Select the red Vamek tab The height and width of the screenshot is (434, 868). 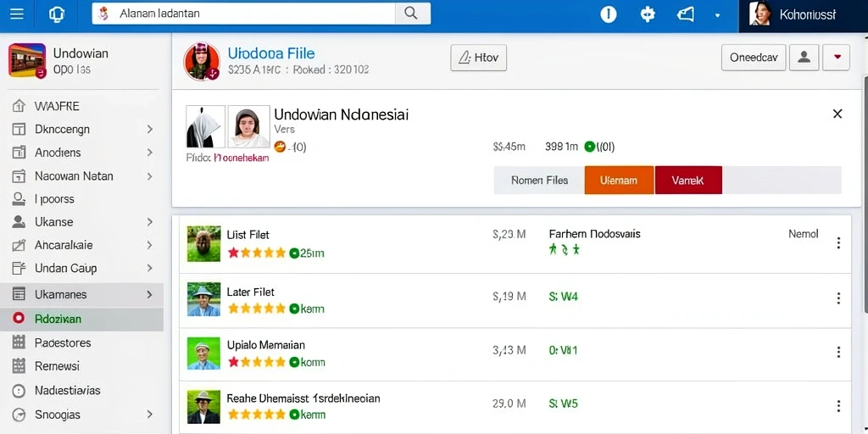pyautogui.click(x=688, y=181)
